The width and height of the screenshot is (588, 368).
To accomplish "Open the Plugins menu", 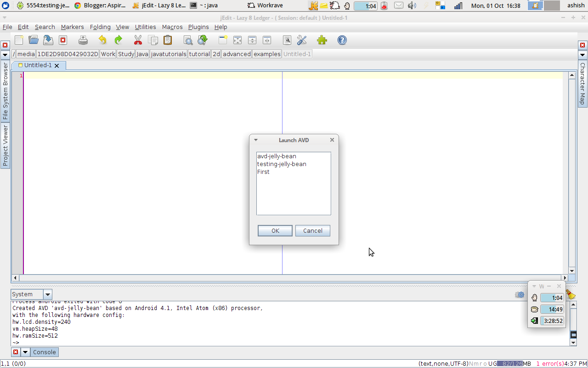I will (x=198, y=27).
